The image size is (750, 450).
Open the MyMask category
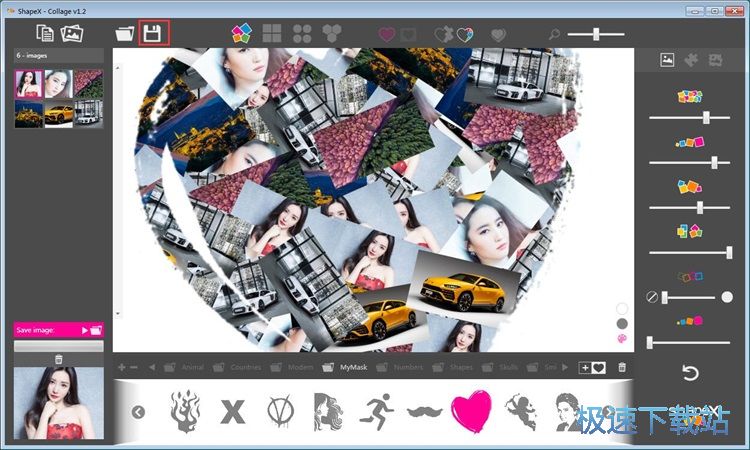(344, 367)
